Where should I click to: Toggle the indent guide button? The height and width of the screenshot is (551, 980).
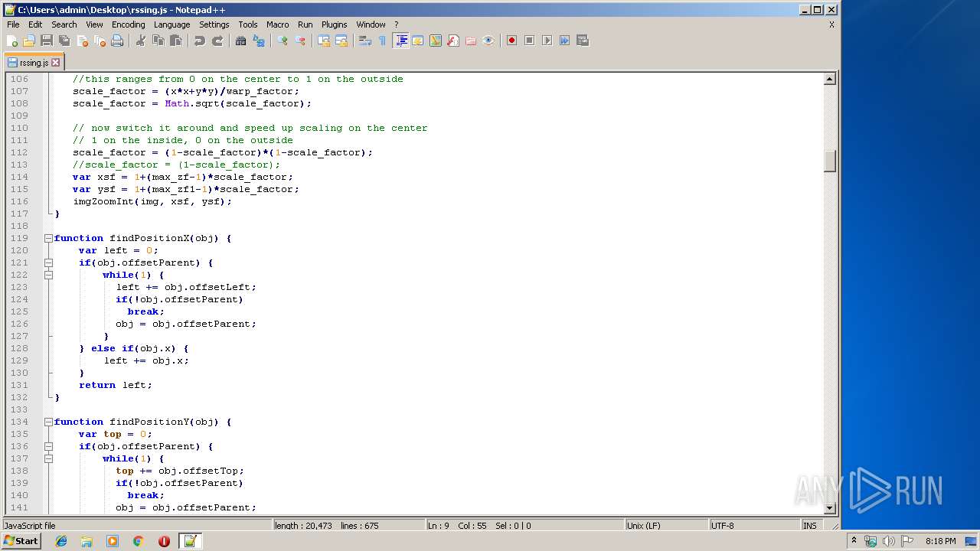point(400,41)
